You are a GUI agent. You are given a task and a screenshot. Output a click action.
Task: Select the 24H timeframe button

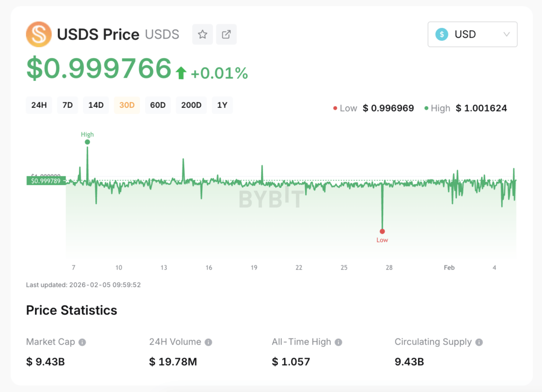pos(39,105)
